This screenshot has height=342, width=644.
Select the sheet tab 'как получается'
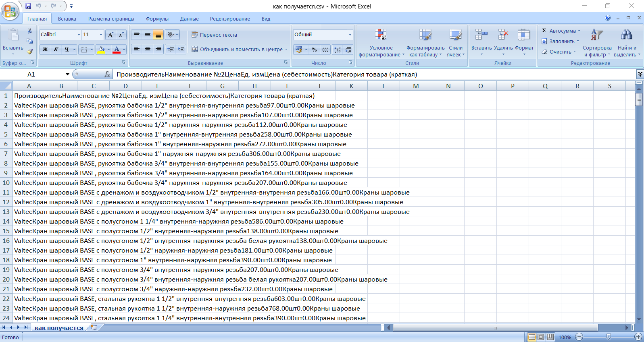click(59, 327)
